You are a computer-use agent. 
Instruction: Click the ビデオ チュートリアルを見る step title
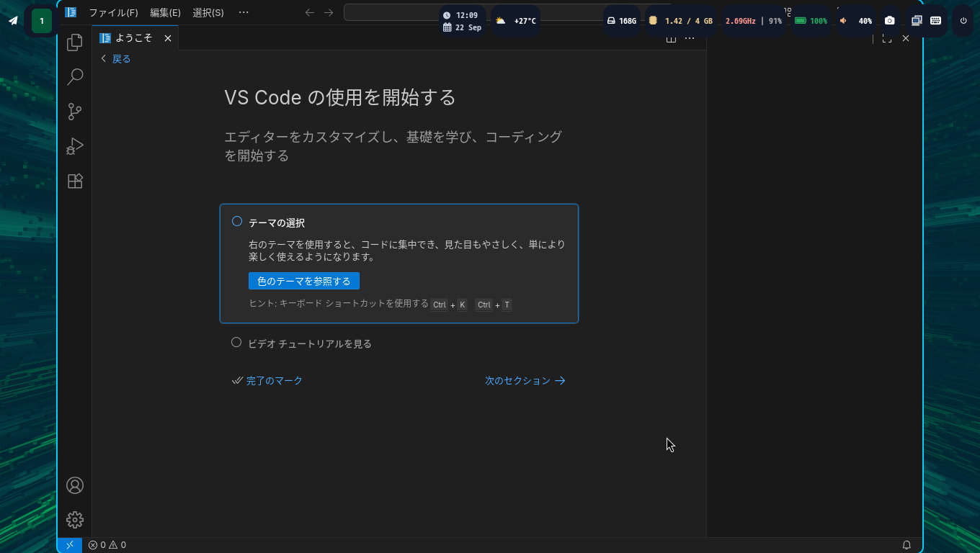[x=310, y=343]
